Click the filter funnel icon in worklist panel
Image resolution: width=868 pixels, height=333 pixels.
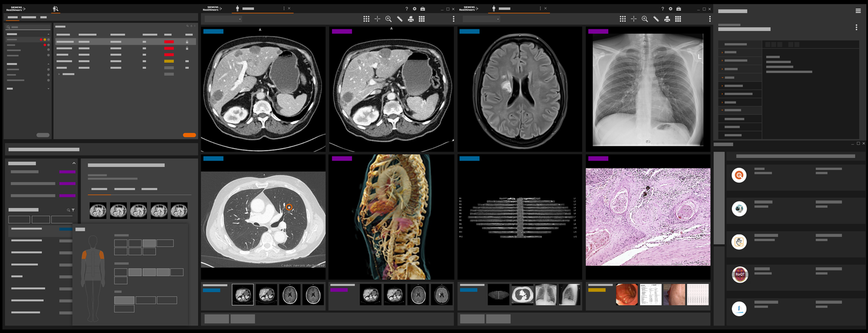click(74, 210)
